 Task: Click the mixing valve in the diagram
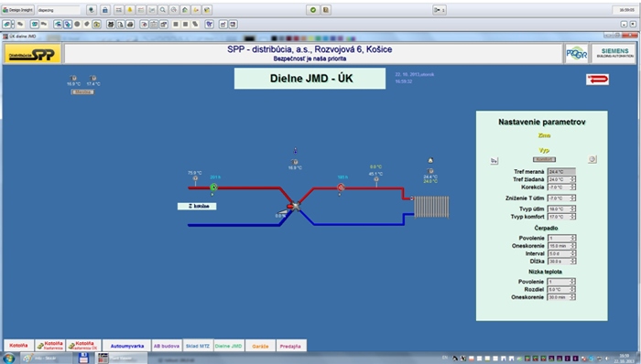click(294, 207)
